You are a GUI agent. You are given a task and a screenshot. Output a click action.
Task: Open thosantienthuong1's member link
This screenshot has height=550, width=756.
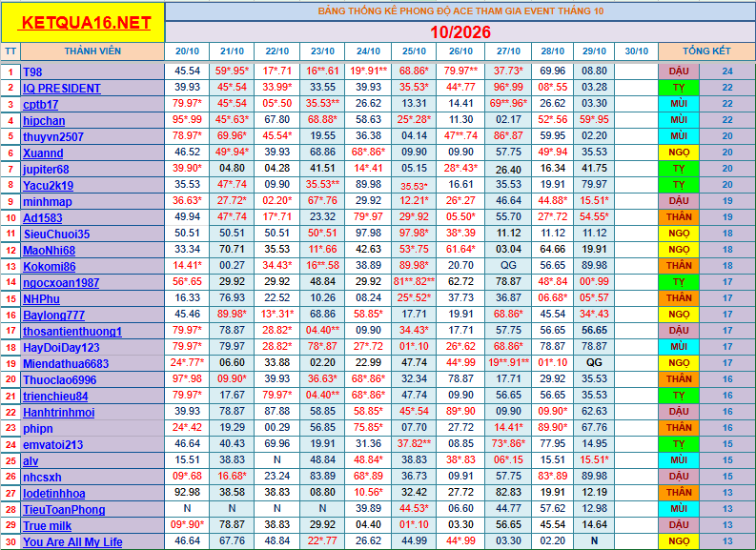coord(72,331)
